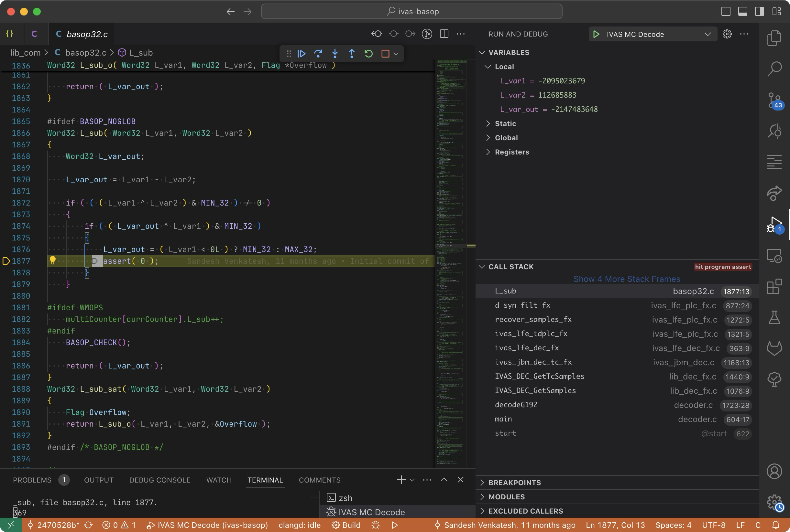Switch to the DEBUG CONSOLE tab
Viewport: 790px width, 532px height.
159,480
